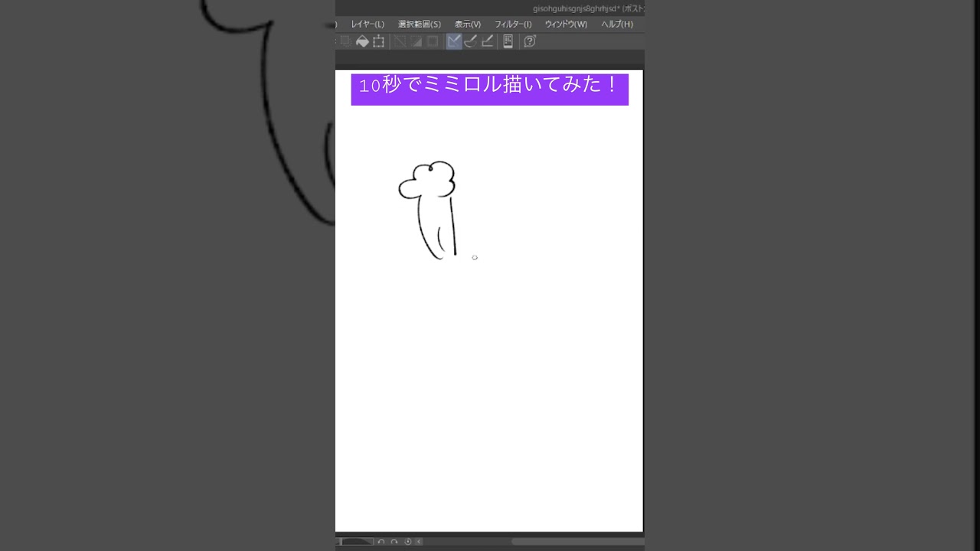
Task: Open the 表示(V) menu
Action: (x=467, y=24)
